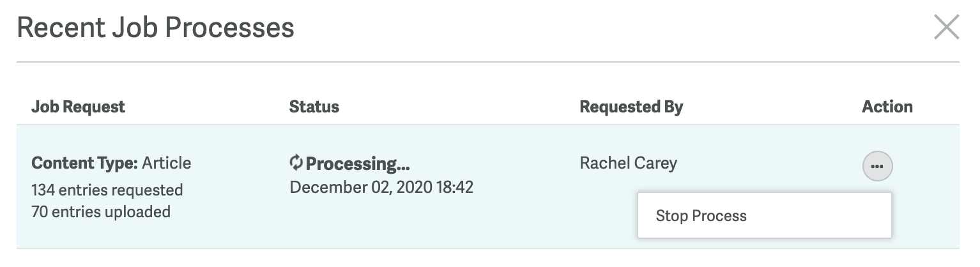Click the bold Content Type label
This screenshot has width=980, height=267.
click(x=84, y=163)
